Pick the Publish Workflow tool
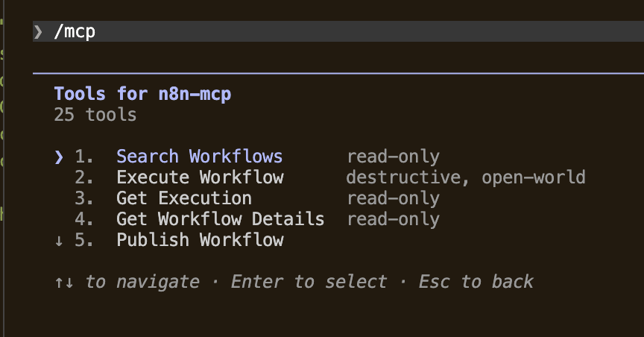The image size is (644, 337). tap(200, 240)
